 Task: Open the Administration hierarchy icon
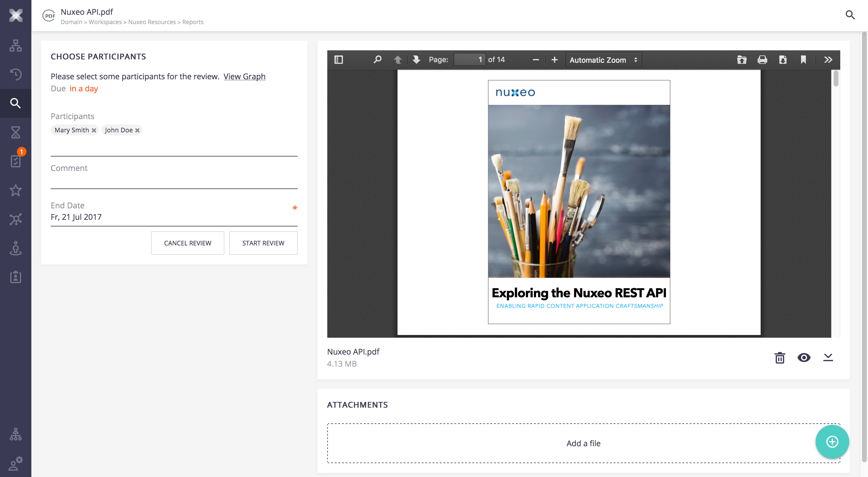[x=15, y=434]
